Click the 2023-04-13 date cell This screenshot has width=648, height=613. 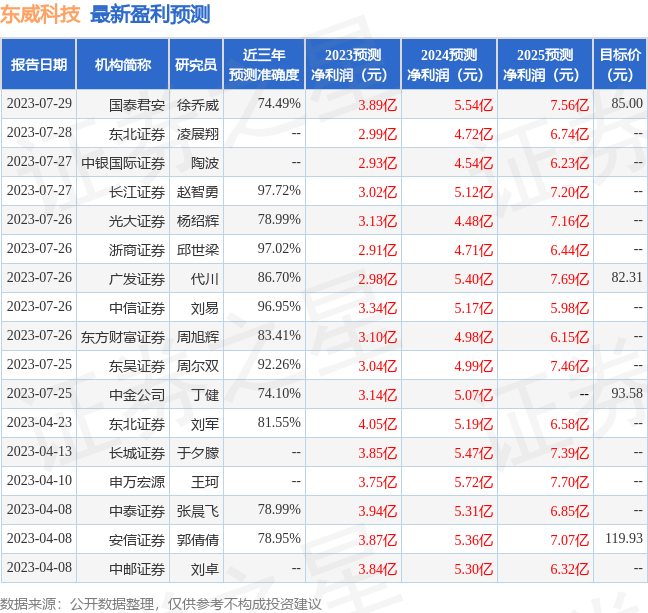click(39, 452)
